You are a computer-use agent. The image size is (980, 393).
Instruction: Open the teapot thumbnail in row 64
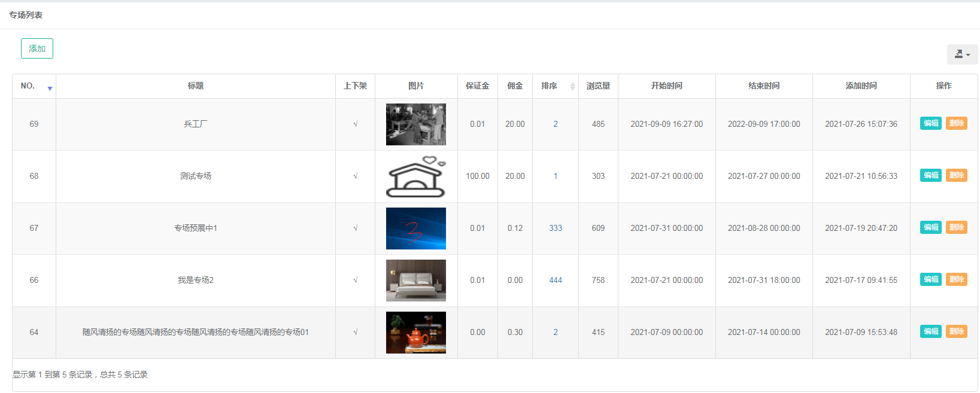pyautogui.click(x=416, y=333)
